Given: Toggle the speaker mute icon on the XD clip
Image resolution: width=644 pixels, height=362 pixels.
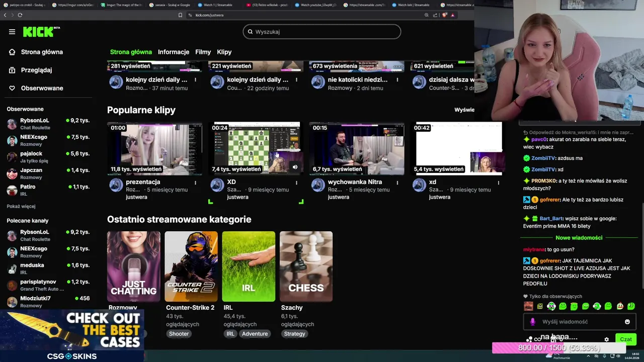Looking at the screenshot, I should [295, 167].
